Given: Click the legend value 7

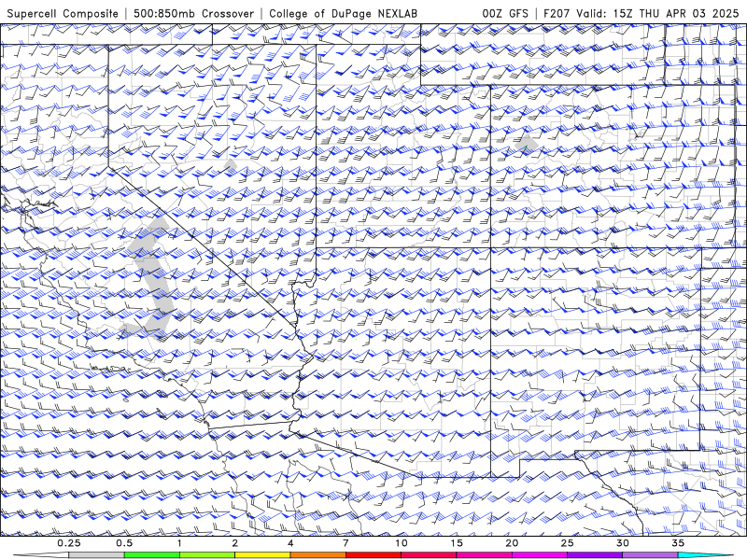Looking at the screenshot, I should (x=345, y=543).
